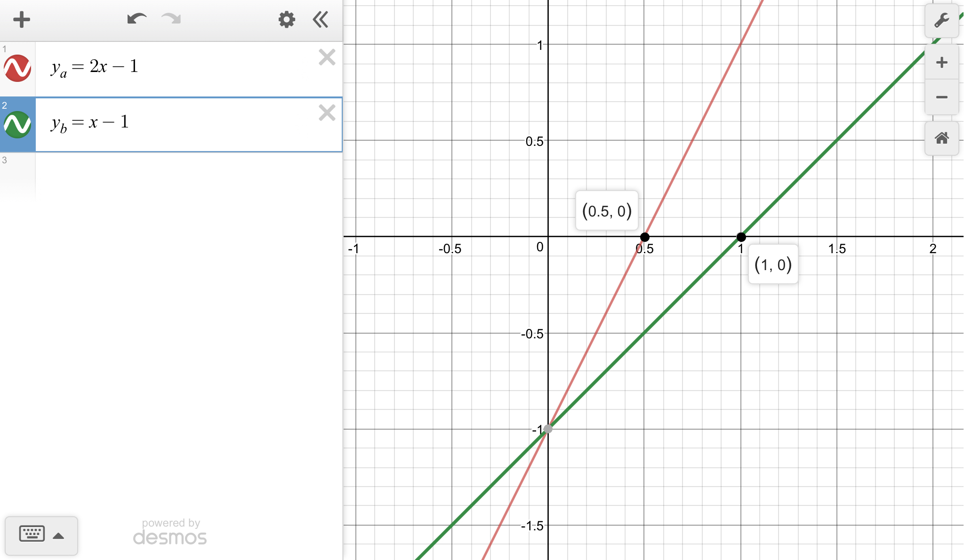Click the Add Item plus button

[21, 20]
